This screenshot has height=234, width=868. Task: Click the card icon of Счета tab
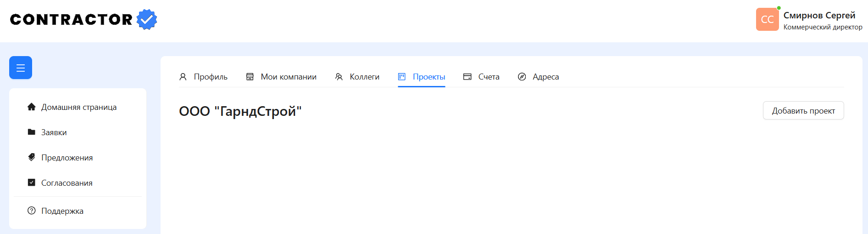[467, 77]
